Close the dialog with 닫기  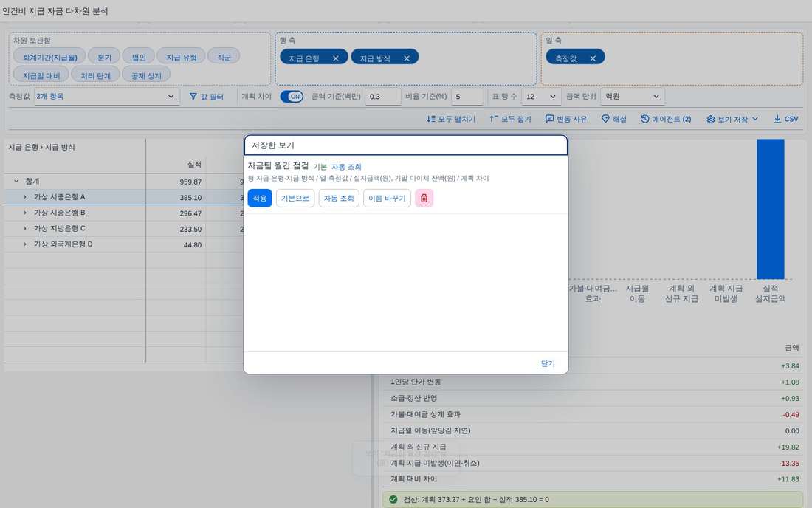pos(548,363)
